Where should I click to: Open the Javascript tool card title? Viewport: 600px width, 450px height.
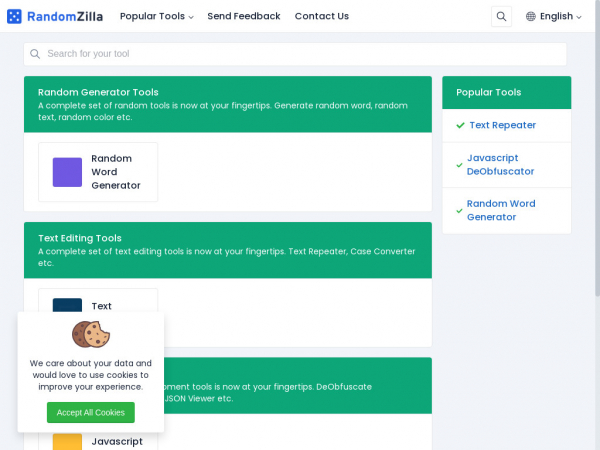coord(117,442)
